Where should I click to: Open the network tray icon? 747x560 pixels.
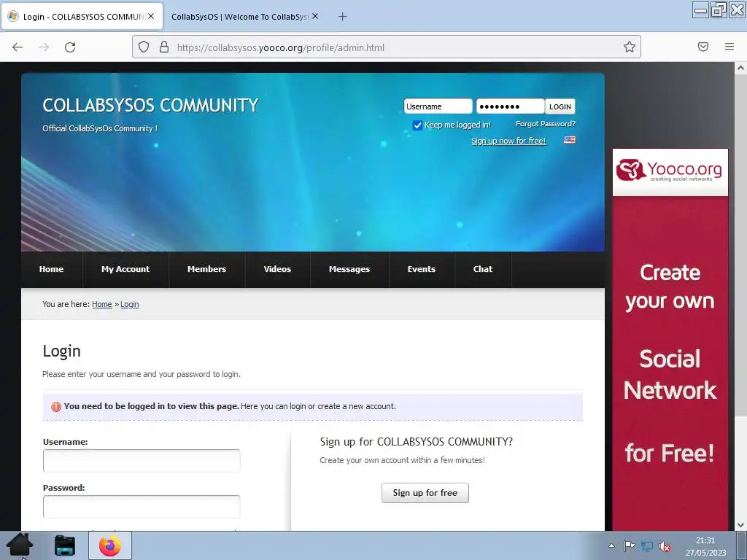[x=647, y=545]
